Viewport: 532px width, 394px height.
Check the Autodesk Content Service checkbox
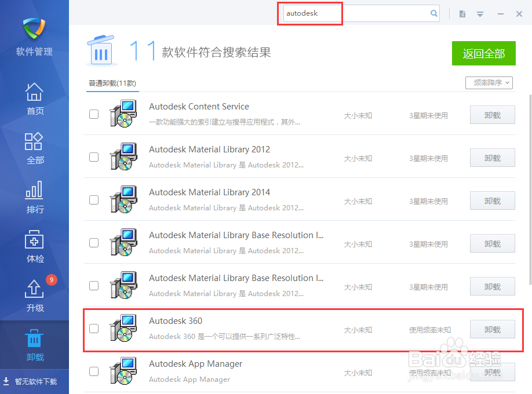(94, 114)
